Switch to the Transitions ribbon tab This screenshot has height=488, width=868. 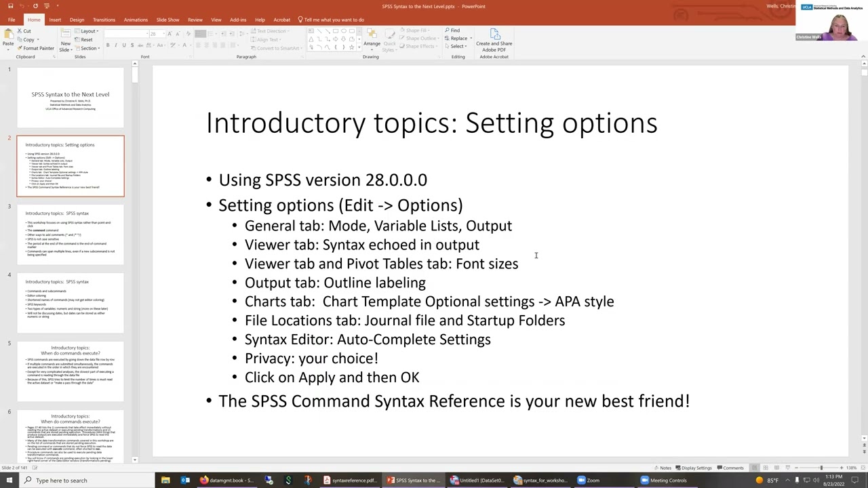click(x=104, y=20)
